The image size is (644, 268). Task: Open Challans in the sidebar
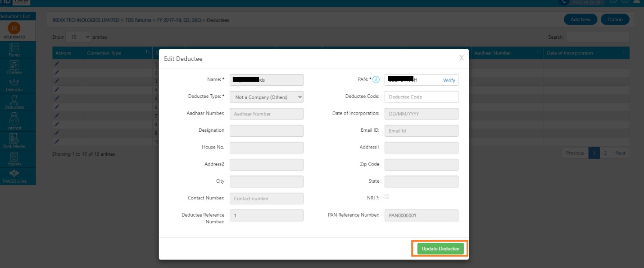coord(14,68)
